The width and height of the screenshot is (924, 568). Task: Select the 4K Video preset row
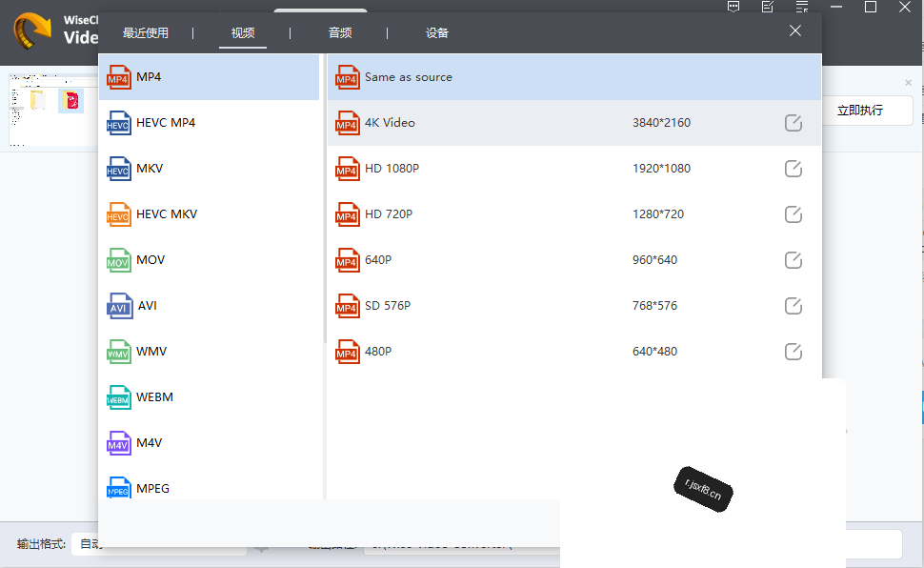point(574,123)
